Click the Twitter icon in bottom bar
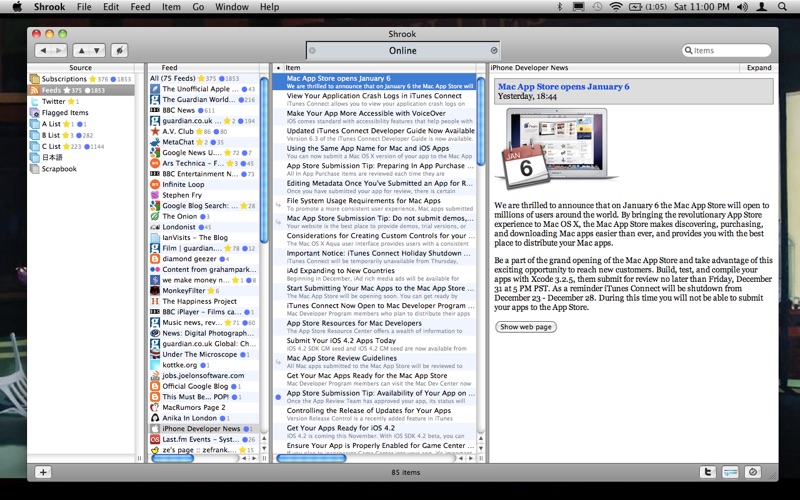The image size is (800, 500). 708,472
